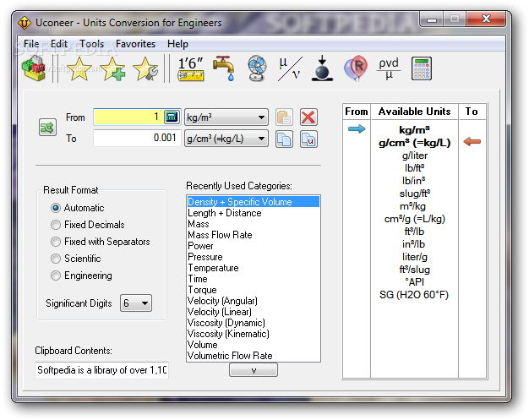Screen dimensions: 529x420
Task: Choose °API in Available Units
Action: pos(415,282)
